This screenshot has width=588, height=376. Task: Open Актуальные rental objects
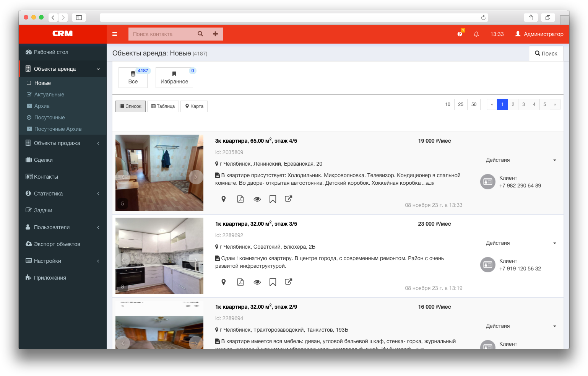point(63,94)
